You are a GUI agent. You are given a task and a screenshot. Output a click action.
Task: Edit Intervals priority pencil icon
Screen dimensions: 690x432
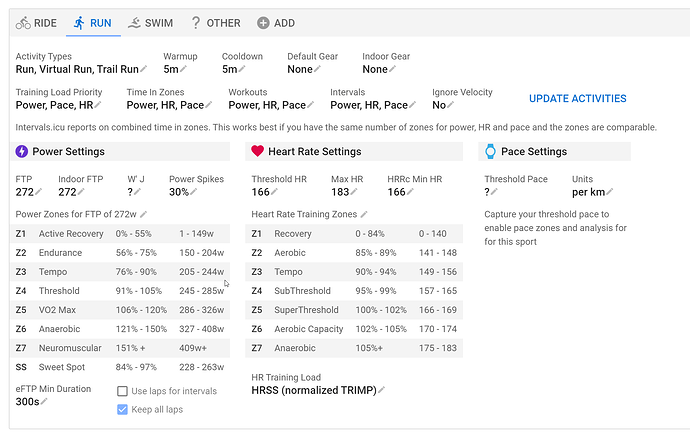pyautogui.click(x=413, y=104)
